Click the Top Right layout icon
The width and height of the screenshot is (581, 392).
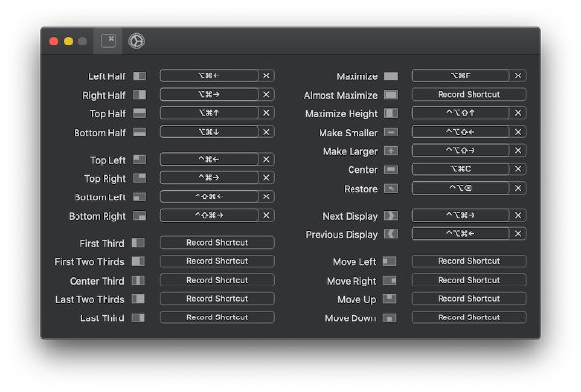139,178
